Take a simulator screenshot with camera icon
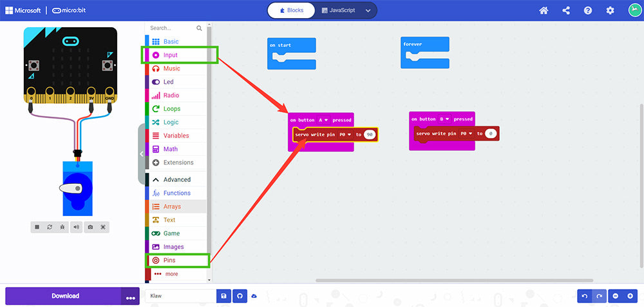The image size is (644, 307). 90,227
